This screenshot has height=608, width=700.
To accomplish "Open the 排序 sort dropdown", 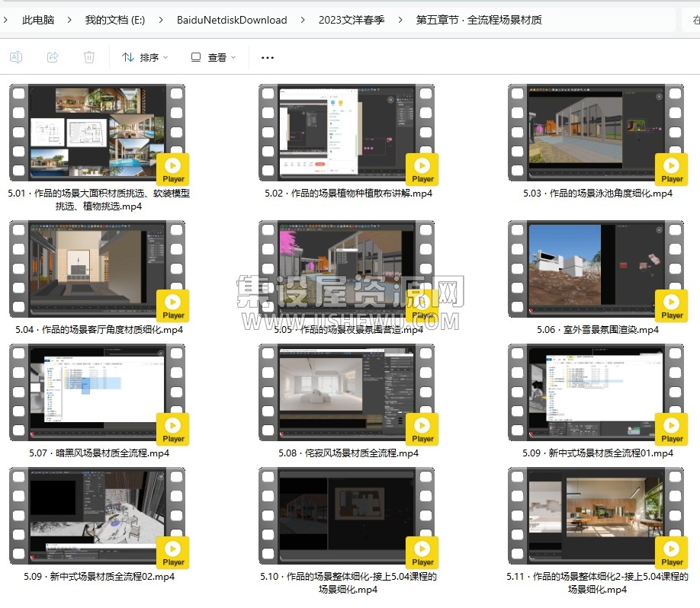I will 145,58.
